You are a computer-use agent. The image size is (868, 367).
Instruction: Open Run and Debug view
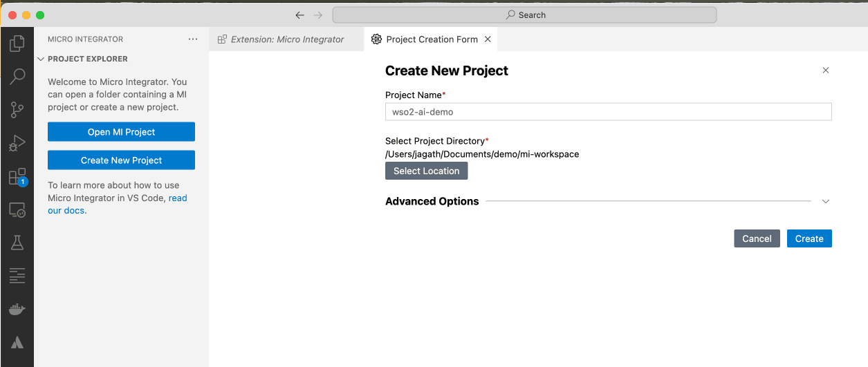coord(17,143)
